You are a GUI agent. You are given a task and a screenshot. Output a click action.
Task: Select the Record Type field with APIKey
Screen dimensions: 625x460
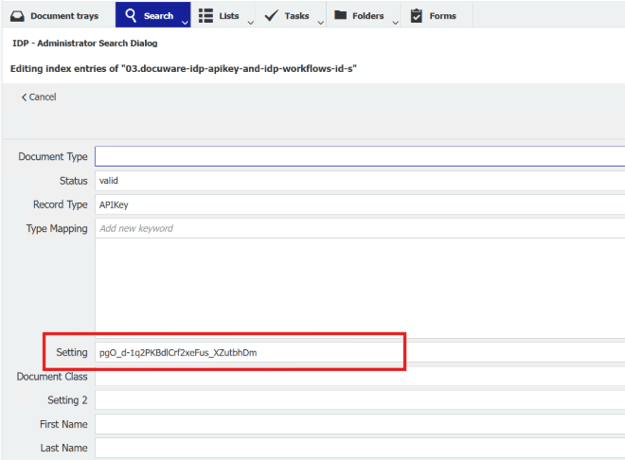359,204
